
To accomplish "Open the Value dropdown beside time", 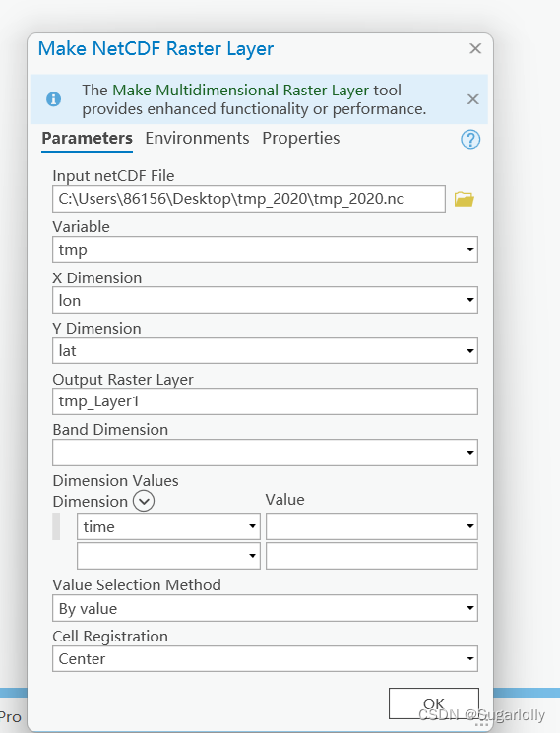I will (372, 526).
